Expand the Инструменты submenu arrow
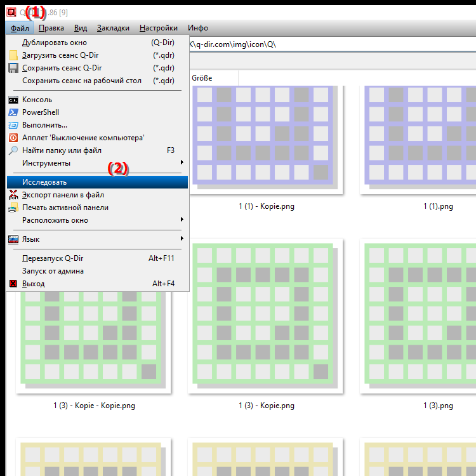Screen dimensions: 476x476 click(x=182, y=162)
